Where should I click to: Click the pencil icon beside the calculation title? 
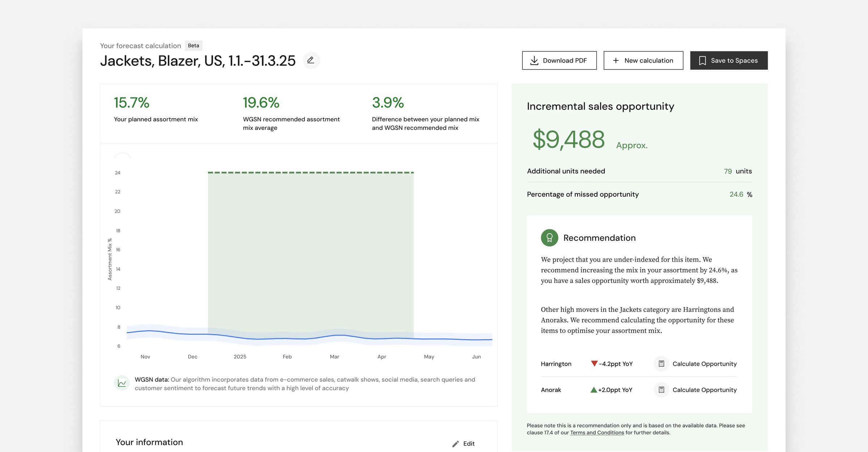pyautogui.click(x=311, y=60)
